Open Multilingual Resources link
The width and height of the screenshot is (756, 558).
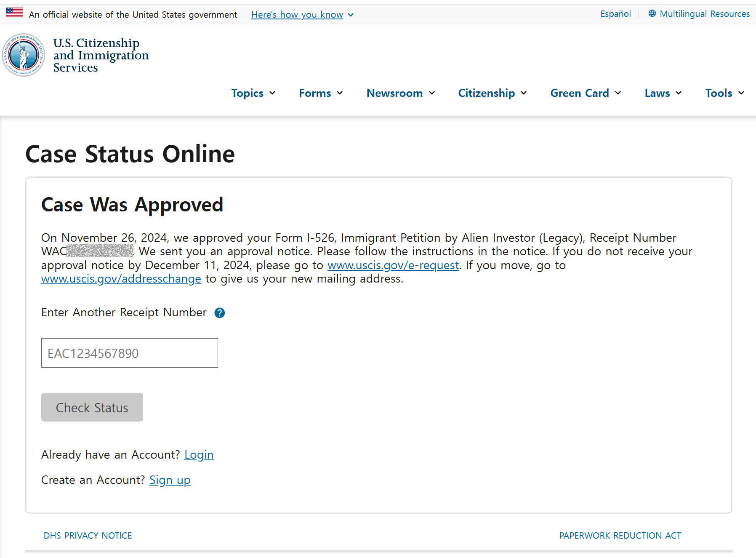point(699,14)
